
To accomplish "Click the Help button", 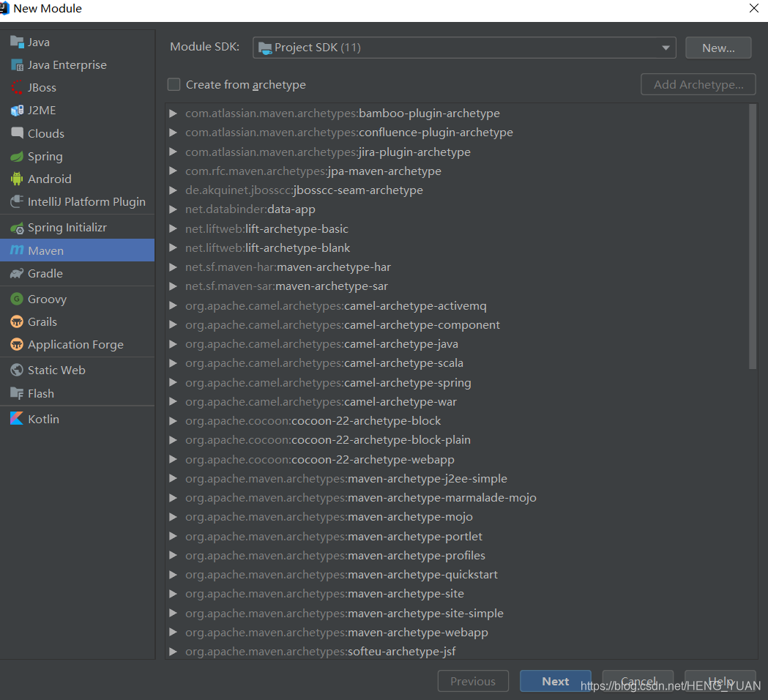I will click(720, 681).
